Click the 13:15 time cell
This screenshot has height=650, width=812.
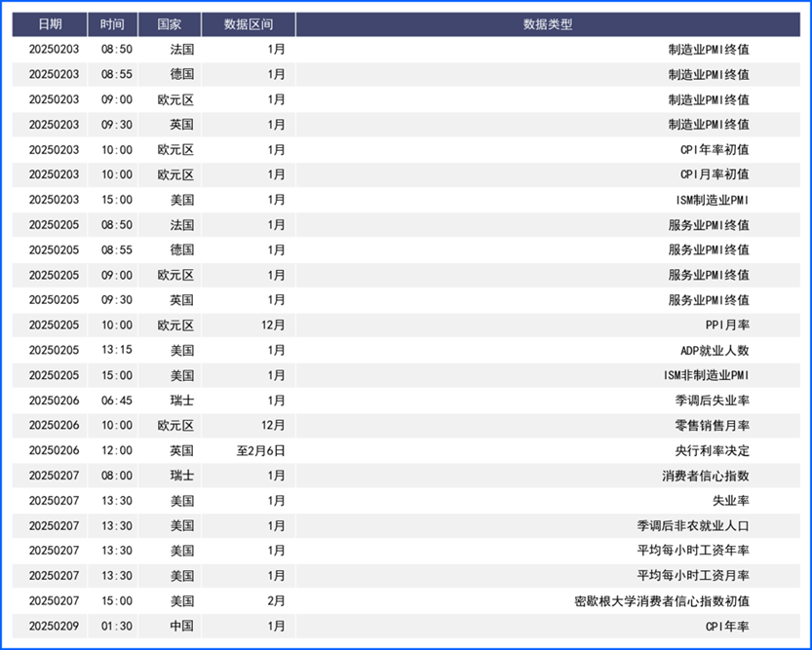(x=117, y=350)
